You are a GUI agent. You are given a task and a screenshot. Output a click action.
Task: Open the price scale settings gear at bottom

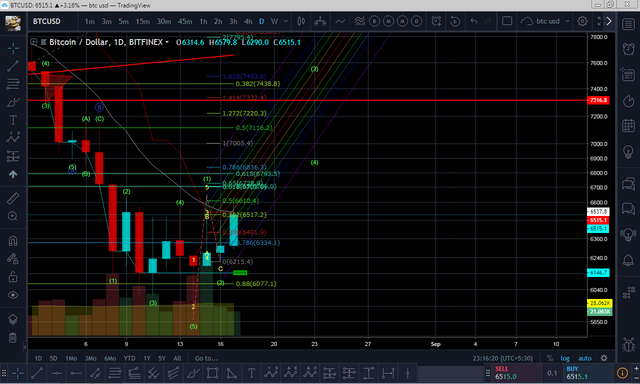(604, 358)
